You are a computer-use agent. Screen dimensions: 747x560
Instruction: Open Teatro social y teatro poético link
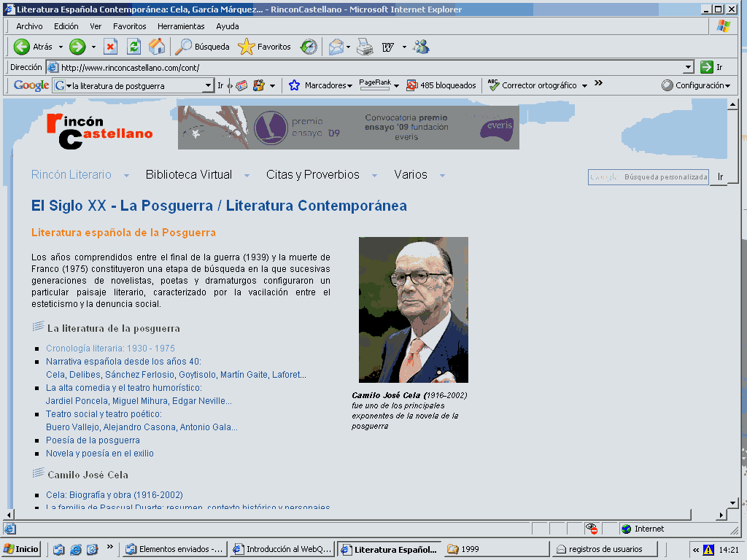coord(104,414)
